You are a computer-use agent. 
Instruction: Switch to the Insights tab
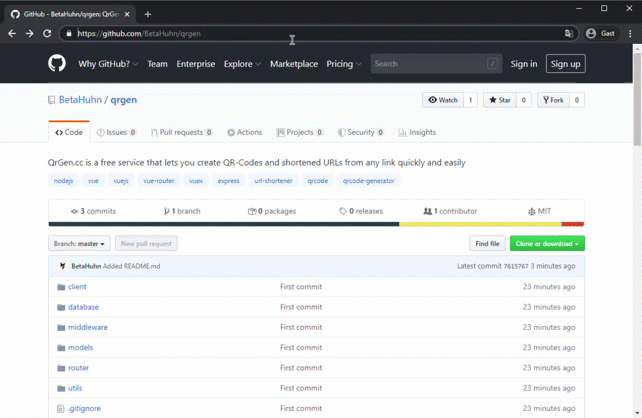point(417,132)
